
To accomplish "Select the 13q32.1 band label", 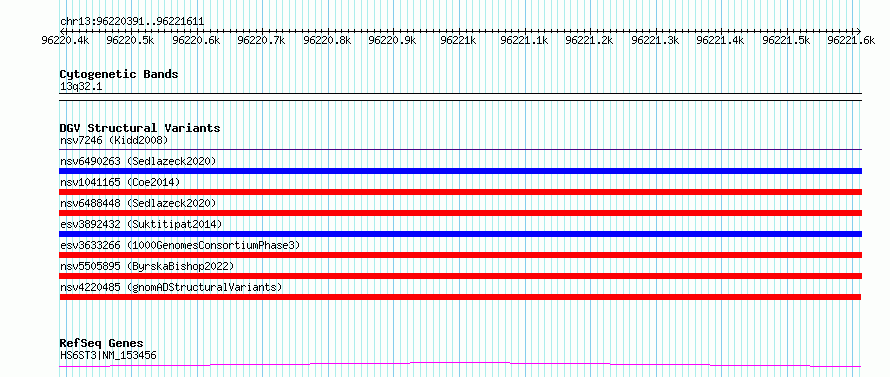I will (81, 87).
